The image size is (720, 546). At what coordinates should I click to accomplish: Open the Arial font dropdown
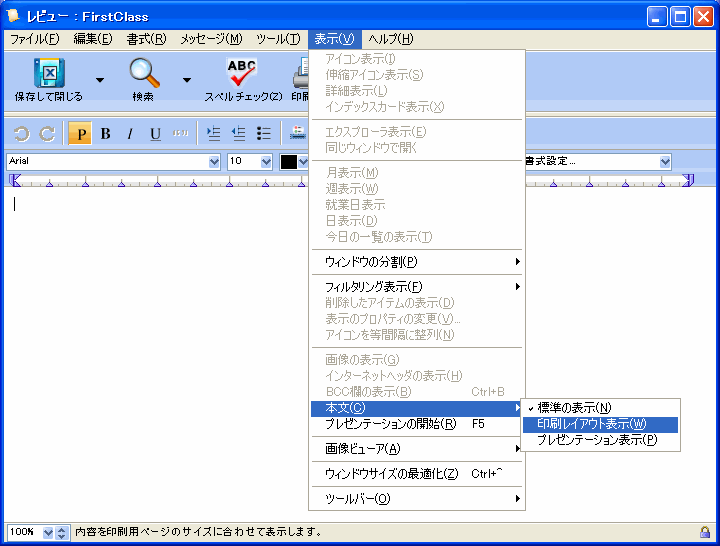tap(214, 161)
